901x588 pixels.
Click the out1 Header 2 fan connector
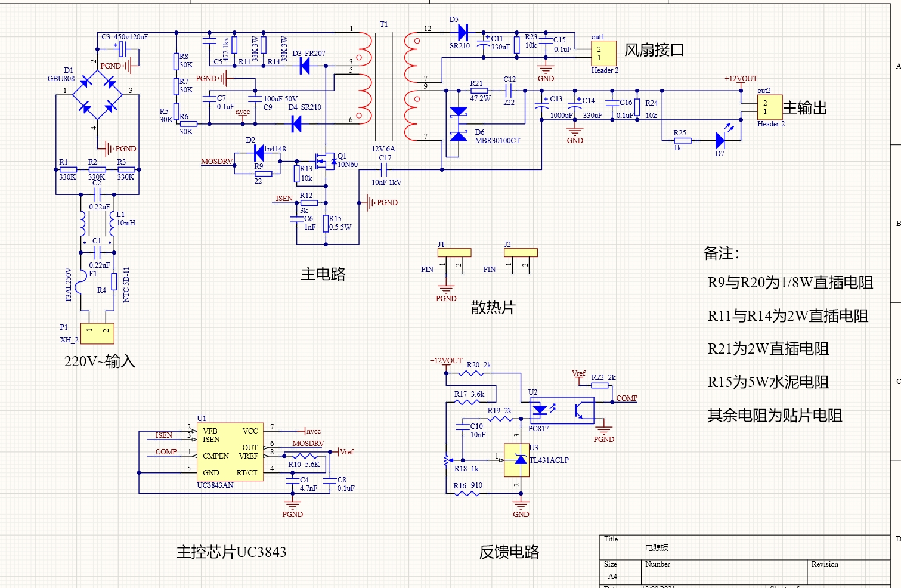603,53
